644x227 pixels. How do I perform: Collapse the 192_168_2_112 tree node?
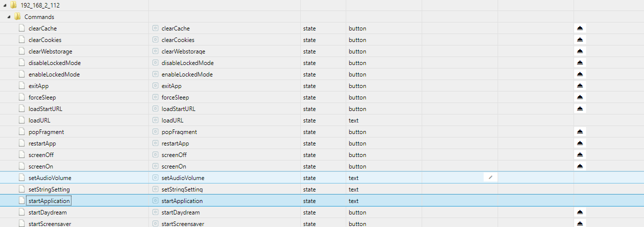point(4,5)
